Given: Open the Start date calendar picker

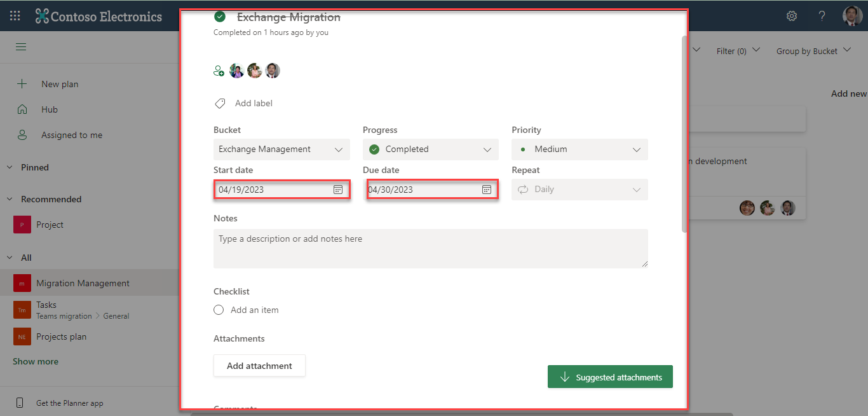Looking at the screenshot, I should [338, 190].
